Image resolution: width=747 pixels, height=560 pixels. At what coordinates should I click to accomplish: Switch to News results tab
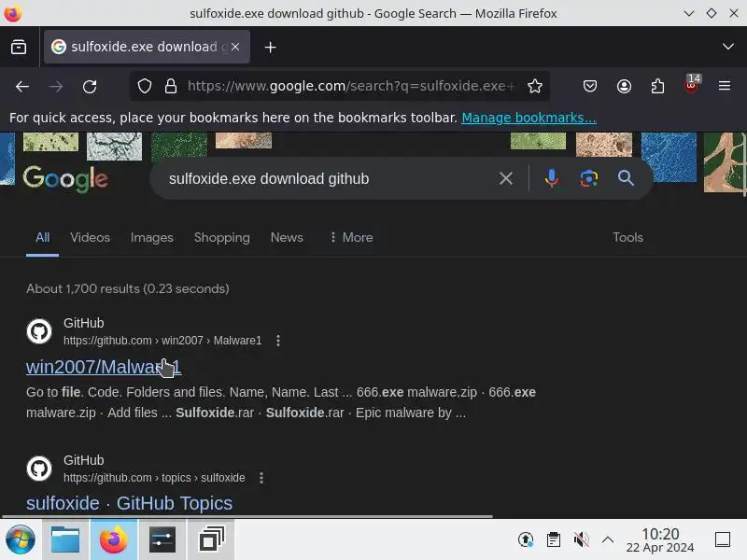pos(287,238)
